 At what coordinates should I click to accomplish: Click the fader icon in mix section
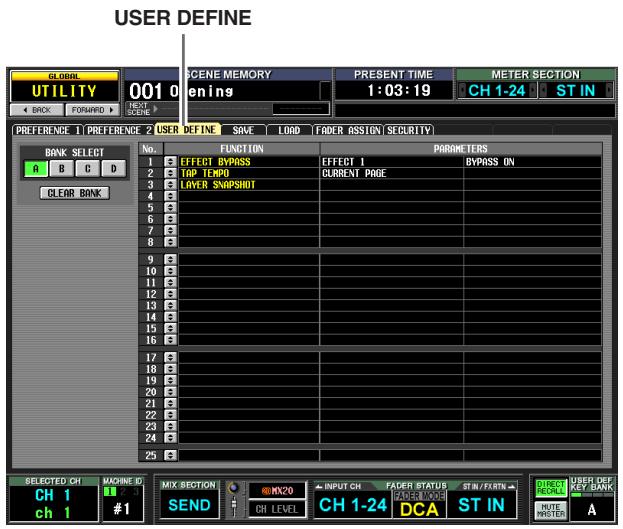pyautogui.click(x=234, y=506)
